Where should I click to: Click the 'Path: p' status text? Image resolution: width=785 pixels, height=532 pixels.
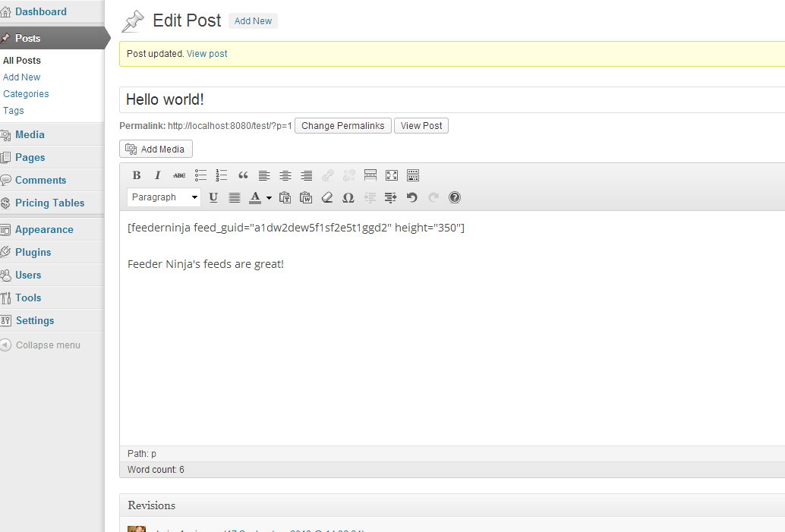(x=142, y=453)
